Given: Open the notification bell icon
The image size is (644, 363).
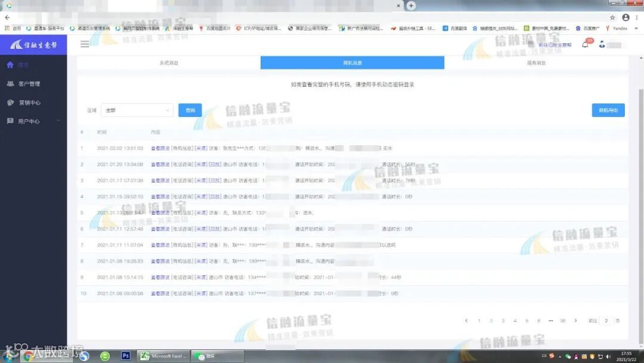Looking at the screenshot, I should click(x=586, y=44).
